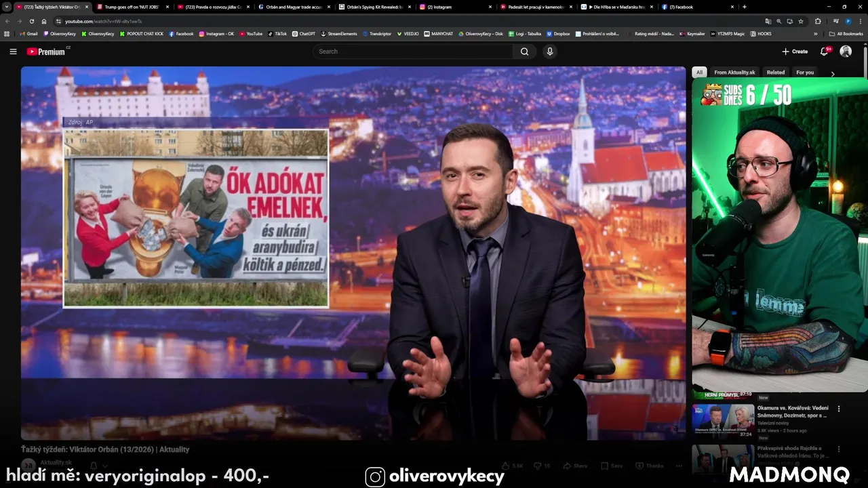The image size is (868, 488).
Task: Click the Create button
Action: coord(795,52)
